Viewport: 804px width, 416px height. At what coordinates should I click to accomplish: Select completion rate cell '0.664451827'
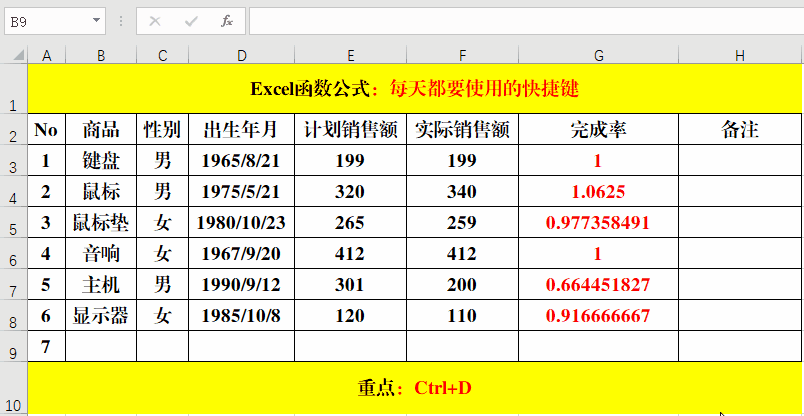[598, 284]
